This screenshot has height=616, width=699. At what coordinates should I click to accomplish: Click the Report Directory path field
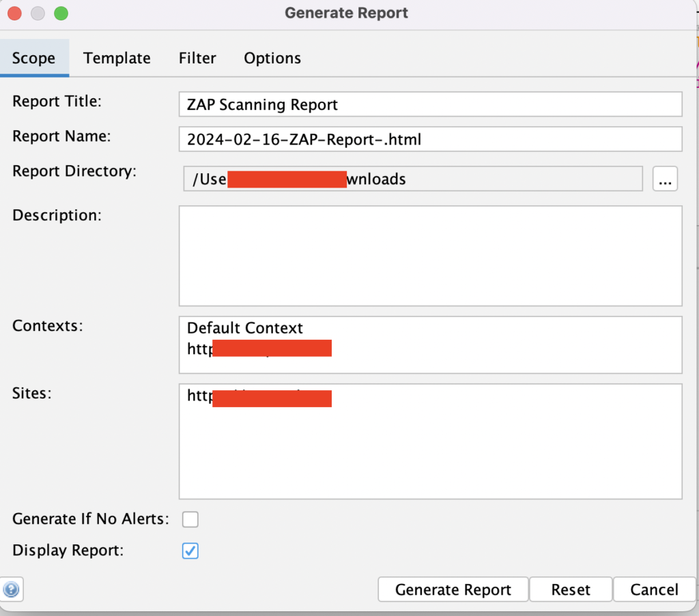pyautogui.click(x=413, y=179)
